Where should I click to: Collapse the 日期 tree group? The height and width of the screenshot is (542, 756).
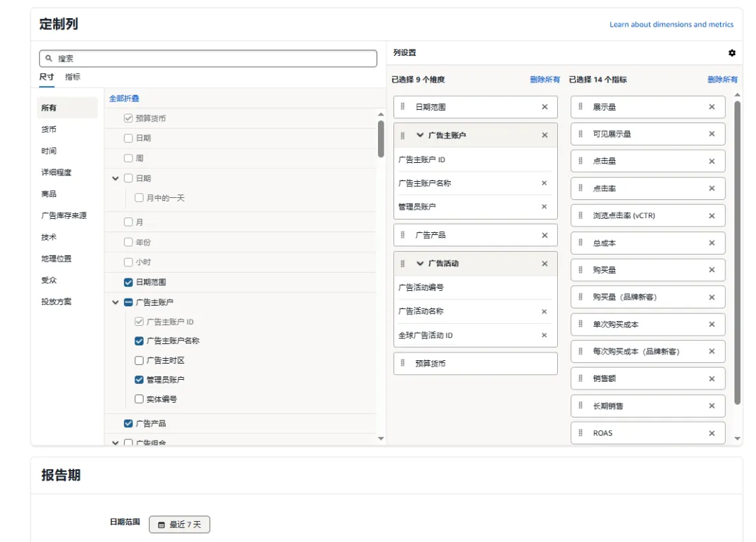115,178
